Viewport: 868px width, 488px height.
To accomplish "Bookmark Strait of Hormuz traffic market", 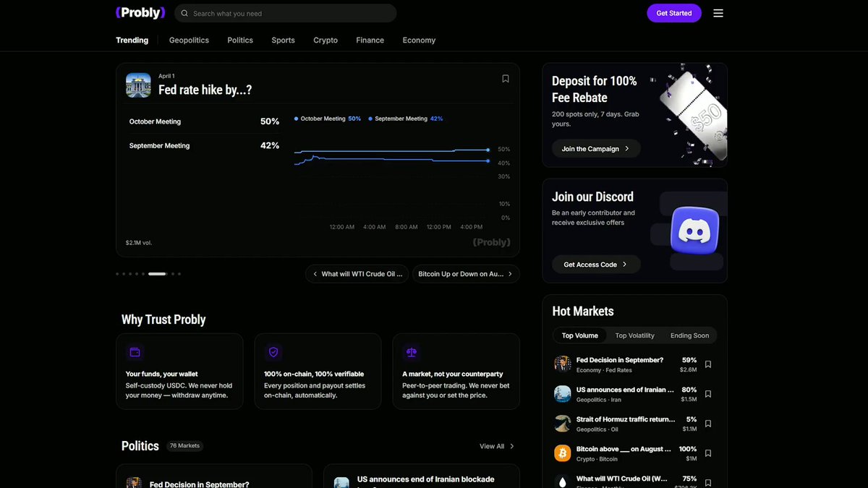I will (x=708, y=424).
